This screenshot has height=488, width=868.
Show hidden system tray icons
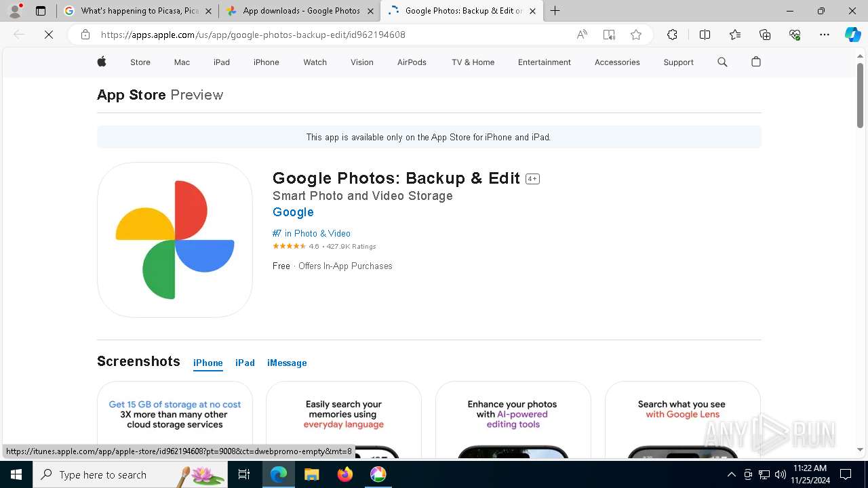(x=731, y=474)
